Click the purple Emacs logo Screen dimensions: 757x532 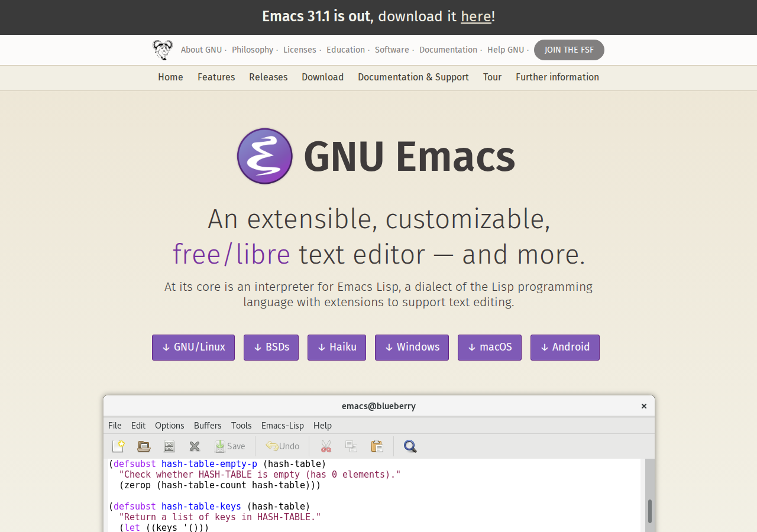point(265,156)
